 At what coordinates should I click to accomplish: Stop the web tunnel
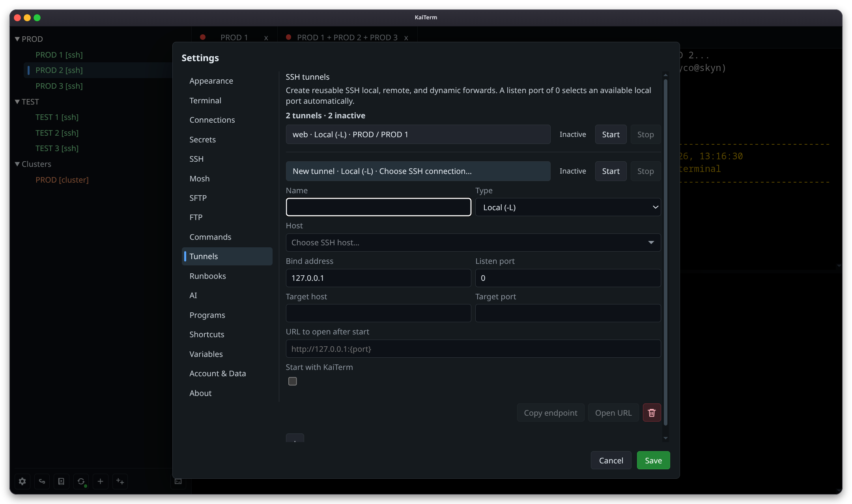pyautogui.click(x=645, y=134)
